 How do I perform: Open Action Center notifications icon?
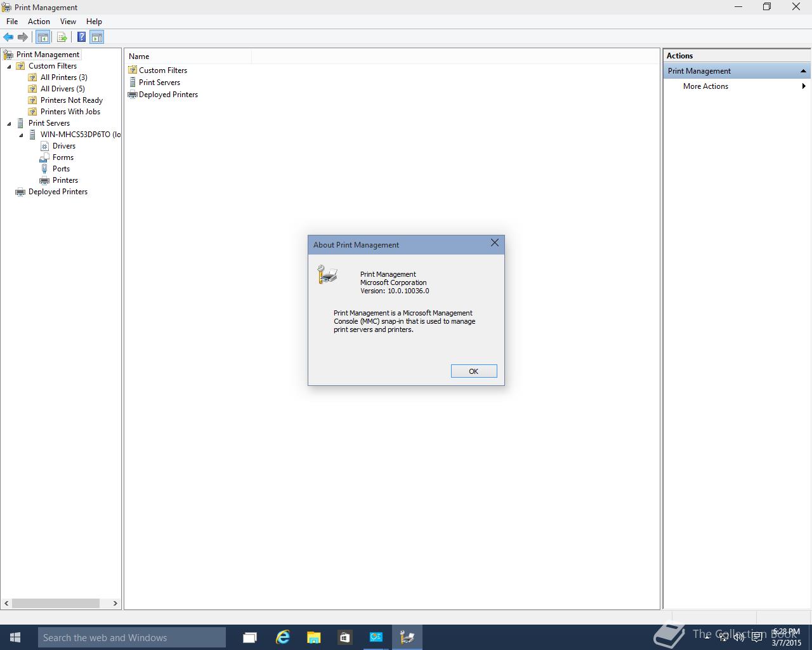click(x=756, y=637)
